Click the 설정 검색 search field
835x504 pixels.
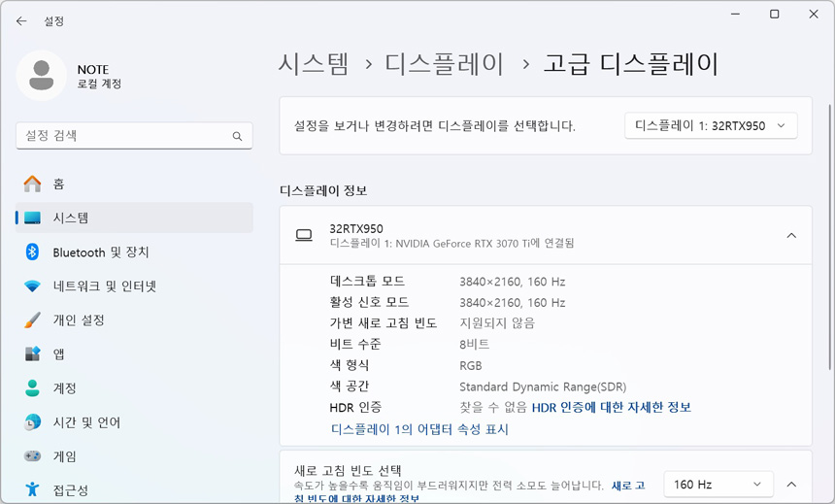pos(121,136)
